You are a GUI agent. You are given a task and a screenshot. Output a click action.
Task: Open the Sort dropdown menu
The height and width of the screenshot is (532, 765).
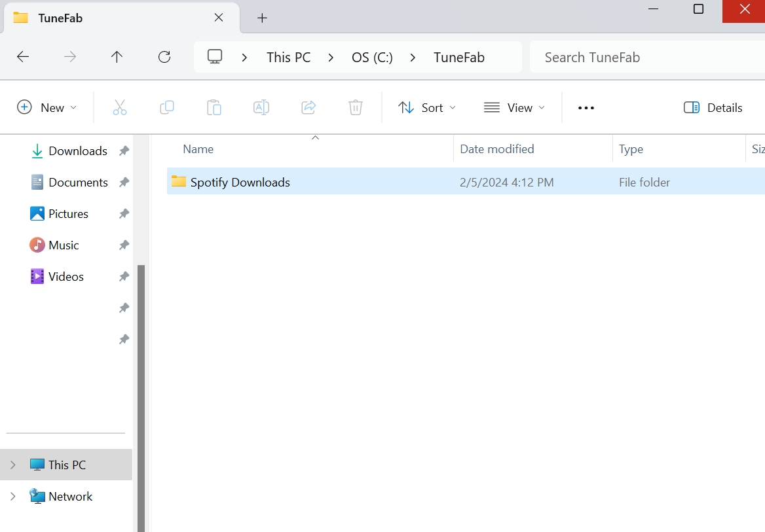coord(427,107)
